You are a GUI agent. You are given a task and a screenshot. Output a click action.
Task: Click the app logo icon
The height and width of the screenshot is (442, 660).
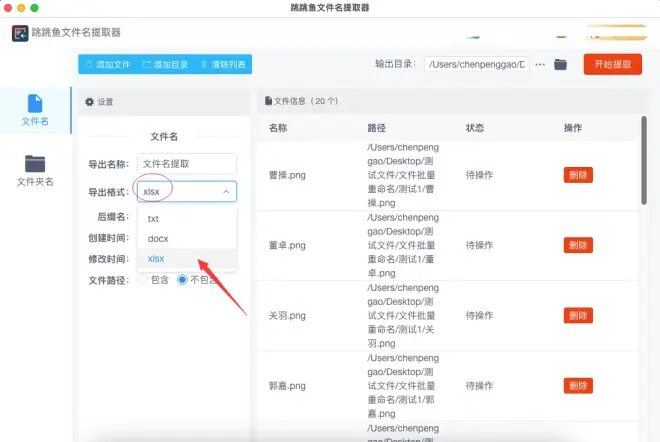tap(20, 33)
